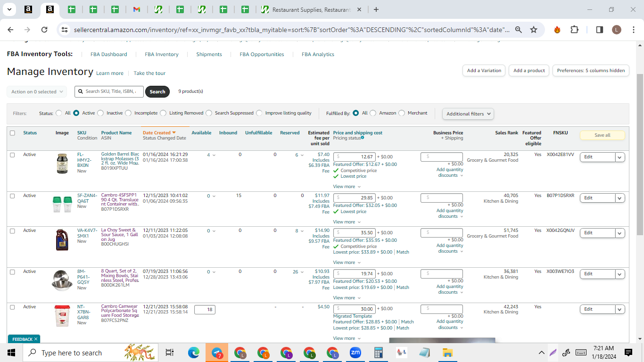Dismiss the Feedback tab with its X
The width and height of the screenshot is (644, 362).
(x=35, y=339)
